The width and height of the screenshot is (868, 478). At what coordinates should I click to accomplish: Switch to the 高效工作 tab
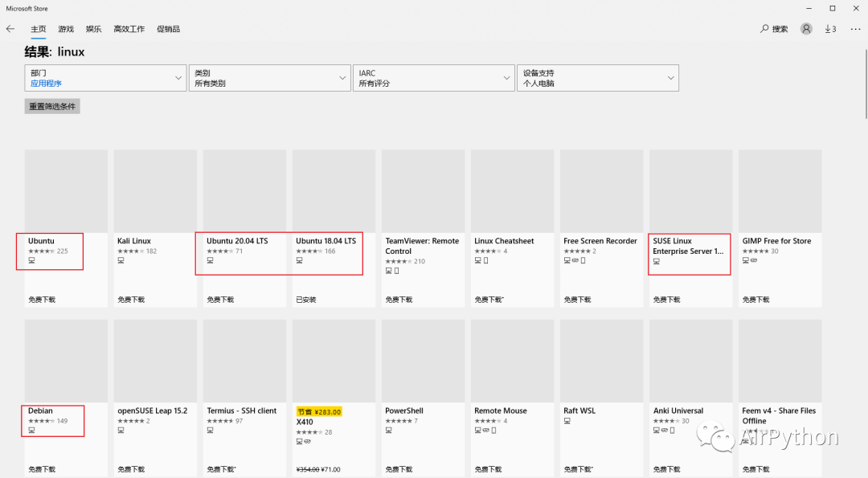pyautogui.click(x=129, y=29)
